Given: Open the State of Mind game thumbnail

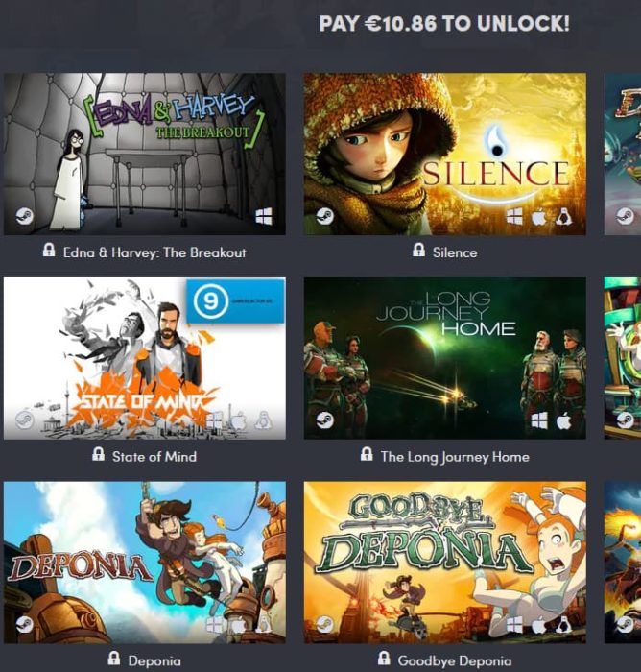Looking at the screenshot, I should [145, 358].
